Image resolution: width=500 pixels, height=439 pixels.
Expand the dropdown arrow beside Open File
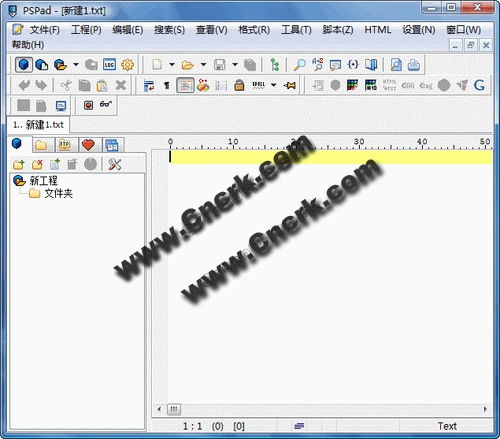[203, 65]
